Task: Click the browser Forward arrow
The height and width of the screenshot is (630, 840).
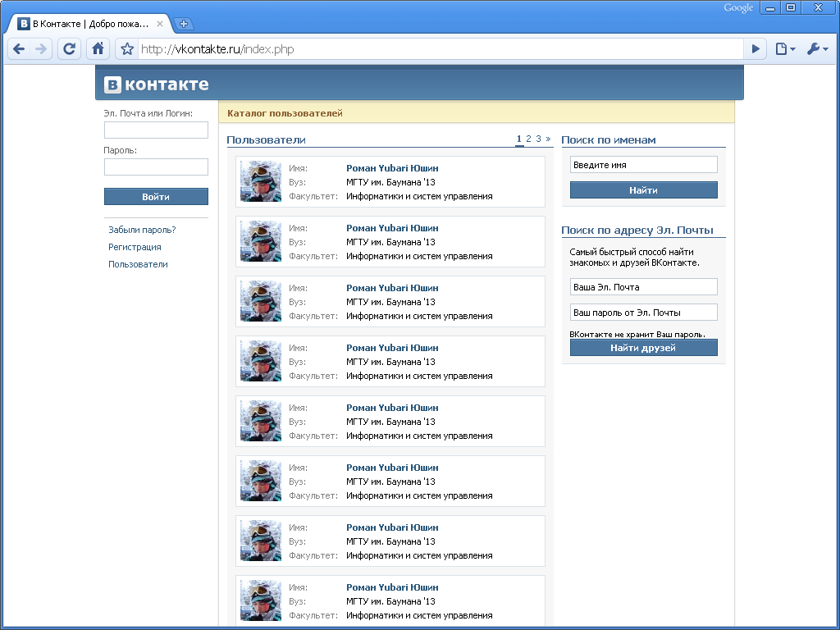Action: point(41,49)
